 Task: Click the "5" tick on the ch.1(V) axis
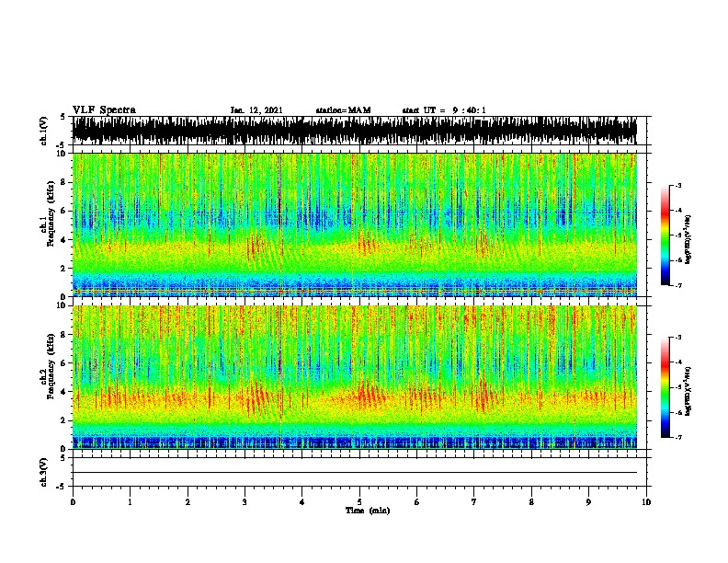[x=63, y=117]
